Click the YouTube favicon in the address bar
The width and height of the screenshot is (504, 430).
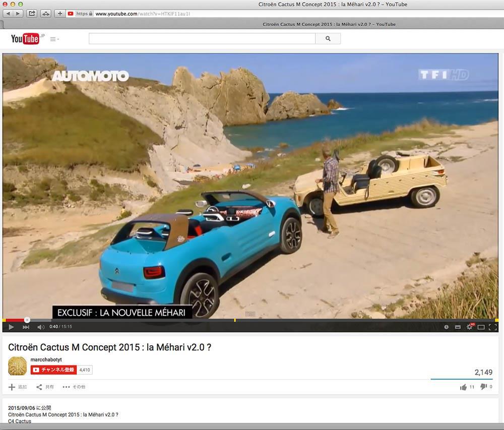coord(71,14)
